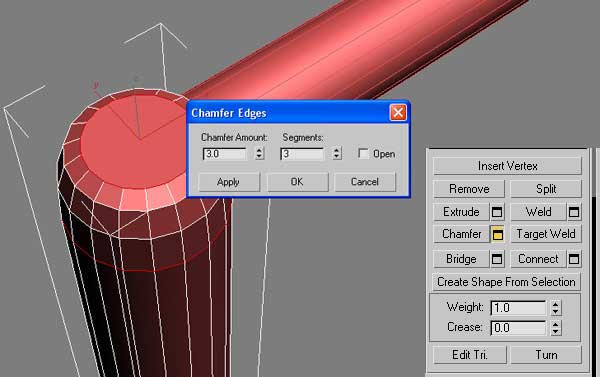Open Weld settings dialog icon
This screenshot has height=377, width=600.
574,212
